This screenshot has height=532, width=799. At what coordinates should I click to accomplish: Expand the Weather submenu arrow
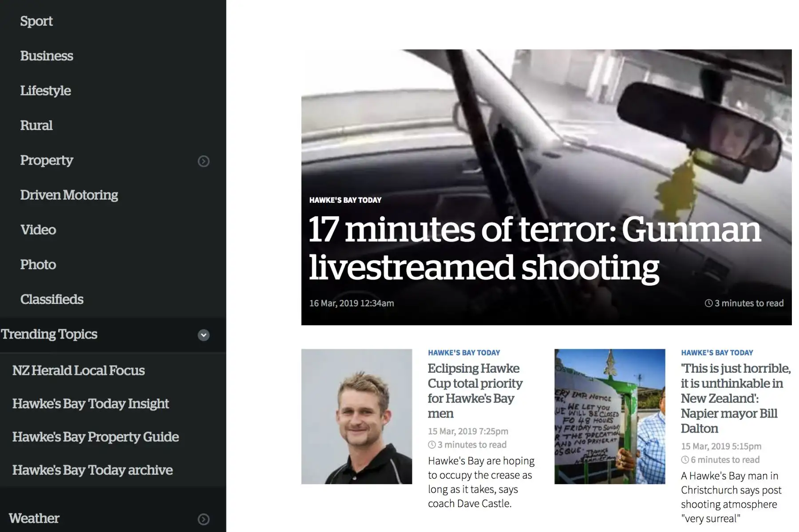203,519
